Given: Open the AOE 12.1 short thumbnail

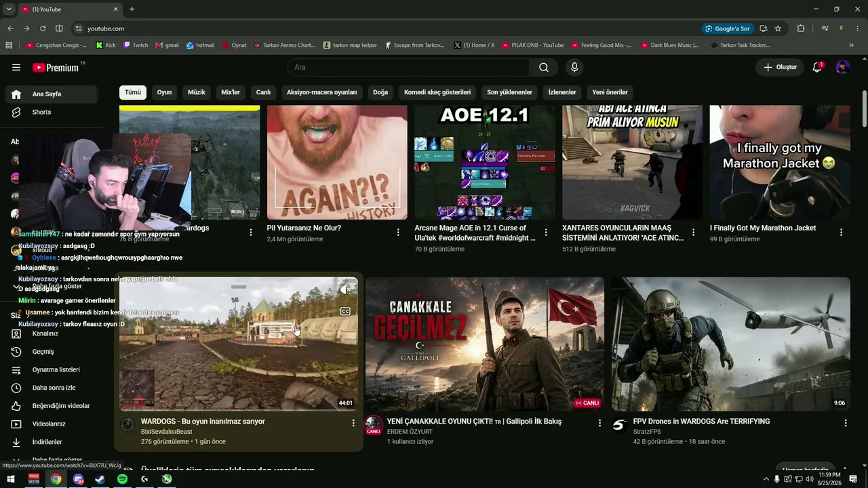Looking at the screenshot, I should tap(485, 162).
